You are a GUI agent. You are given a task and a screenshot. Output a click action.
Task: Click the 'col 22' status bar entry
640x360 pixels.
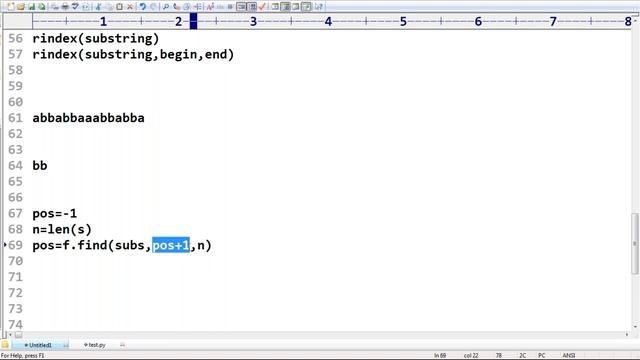(x=471, y=356)
